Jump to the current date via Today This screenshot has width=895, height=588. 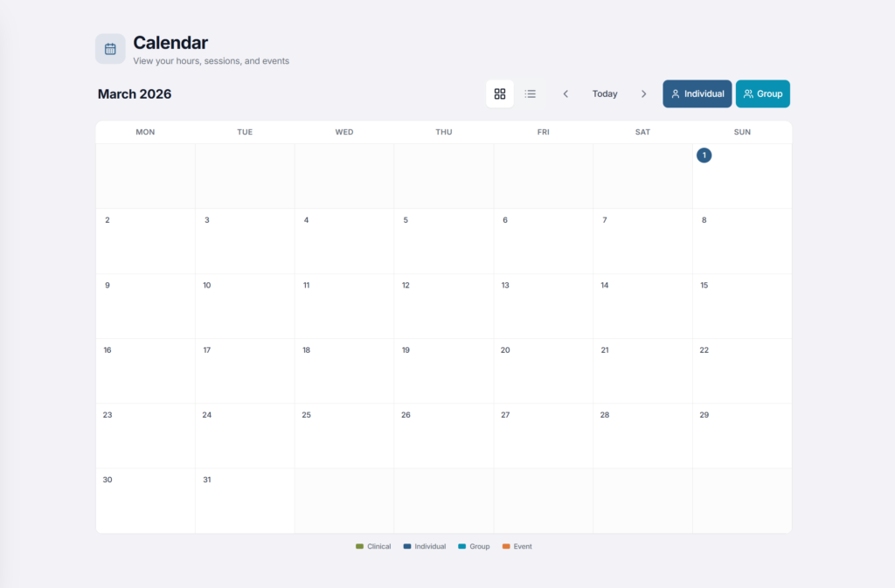[605, 93]
